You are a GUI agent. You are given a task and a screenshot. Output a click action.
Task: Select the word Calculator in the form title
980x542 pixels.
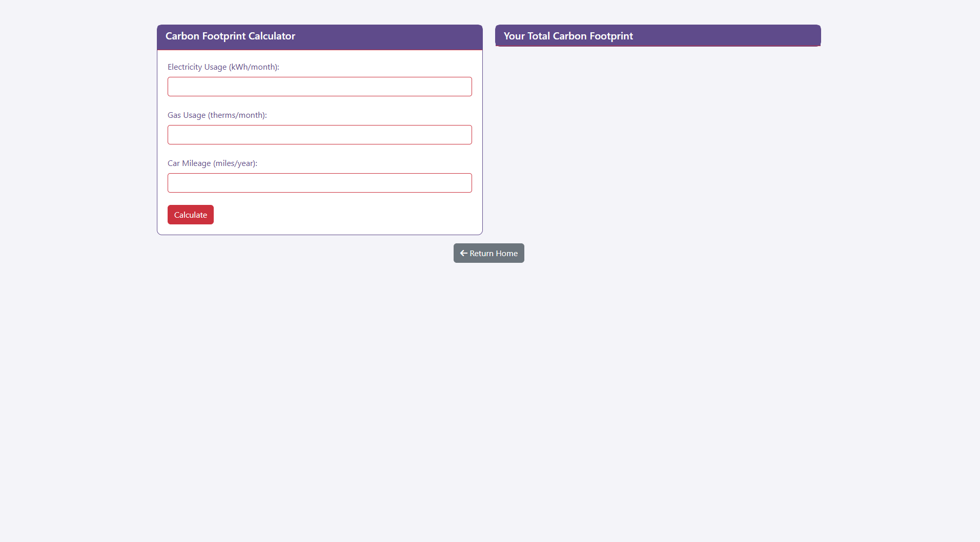(x=272, y=36)
